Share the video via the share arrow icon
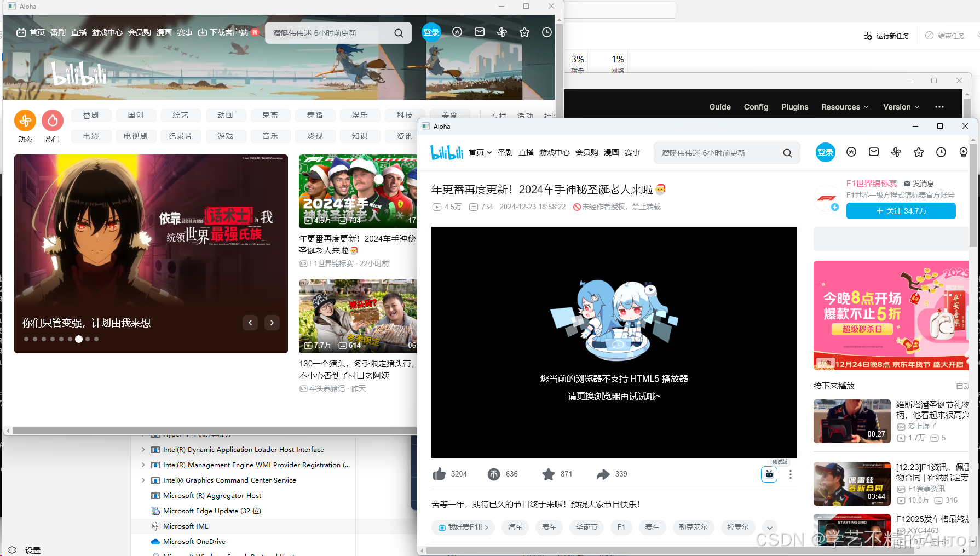 [x=604, y=474]
